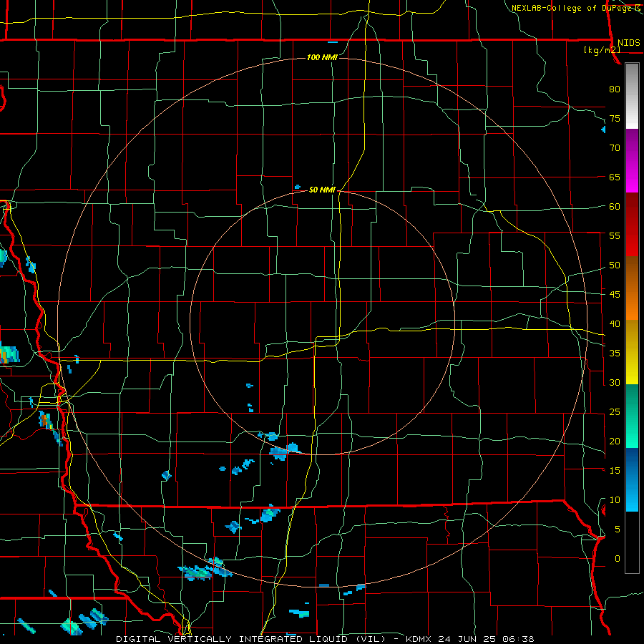644x644 pixels.
Task: Click the 5 value on the color scale
Action: 618,529
